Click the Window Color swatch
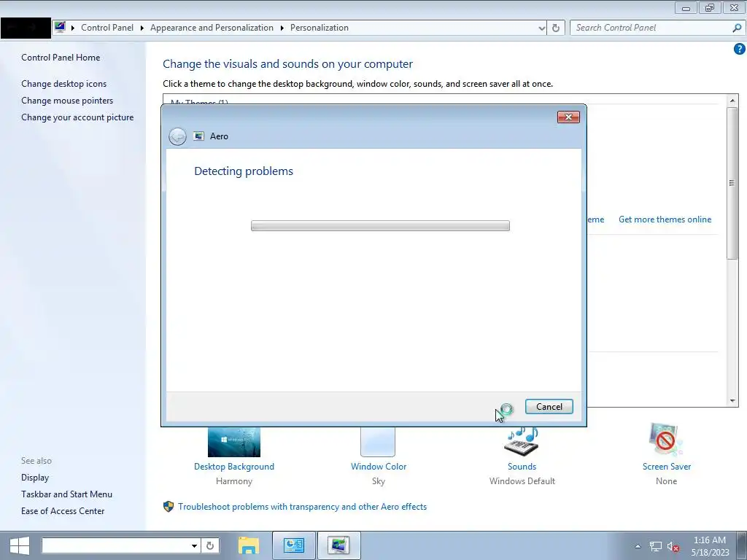 tap(378, 442)
